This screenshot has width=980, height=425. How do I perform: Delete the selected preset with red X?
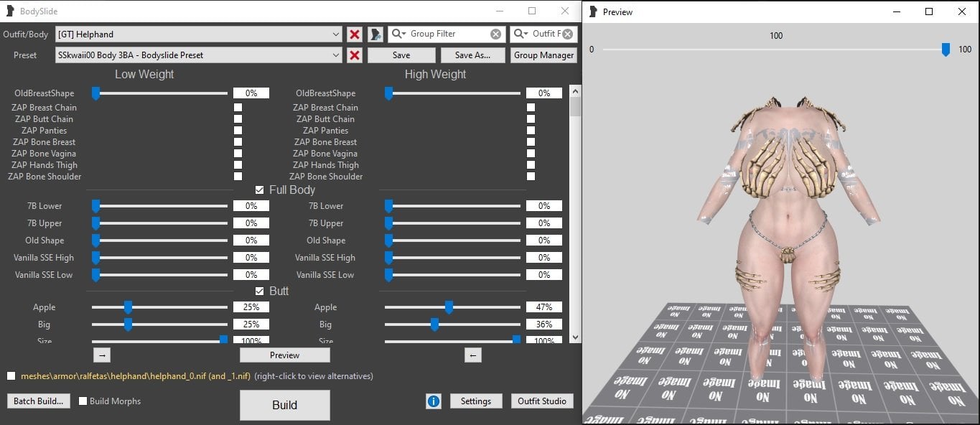(x=354, y=55)
